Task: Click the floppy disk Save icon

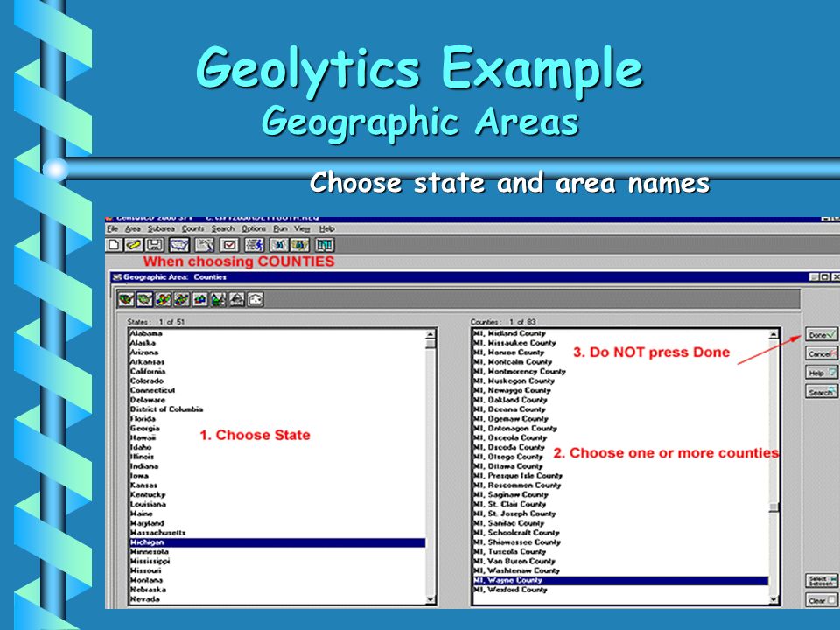Action: [155, 245]
